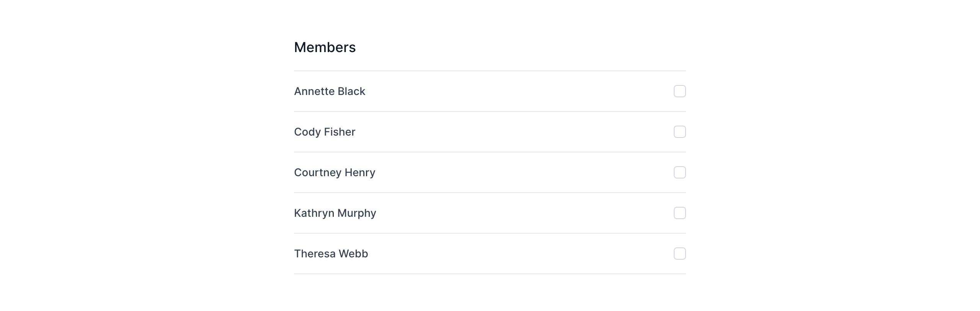Screen dimensions: 980x311
Task: Click the Annette Black name label
Action: click(x=329, y=91)
